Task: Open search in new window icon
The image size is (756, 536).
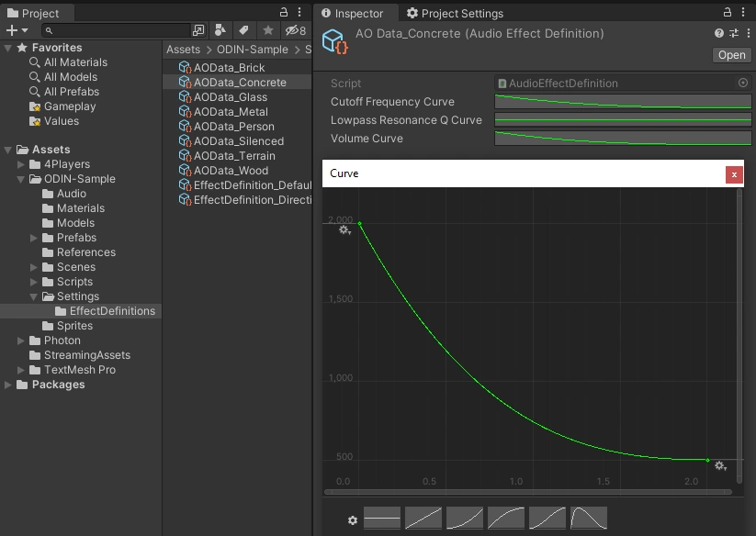Action: click(x=198, y=30)
